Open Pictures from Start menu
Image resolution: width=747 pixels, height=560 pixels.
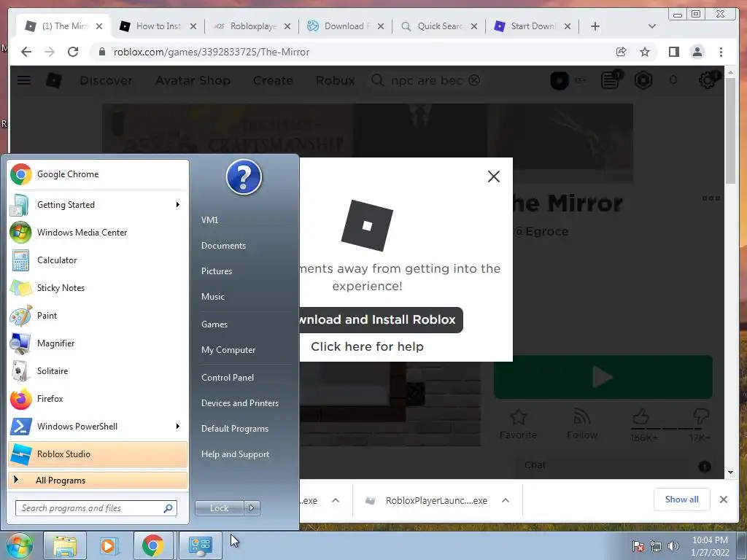click(216, 271)
